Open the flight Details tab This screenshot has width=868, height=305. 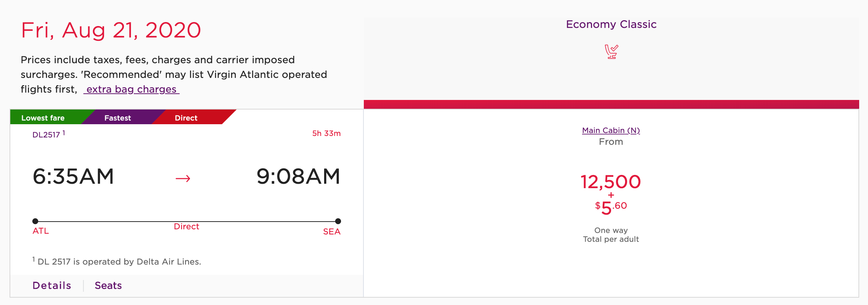pyautogui.click(x=52, y=286)
